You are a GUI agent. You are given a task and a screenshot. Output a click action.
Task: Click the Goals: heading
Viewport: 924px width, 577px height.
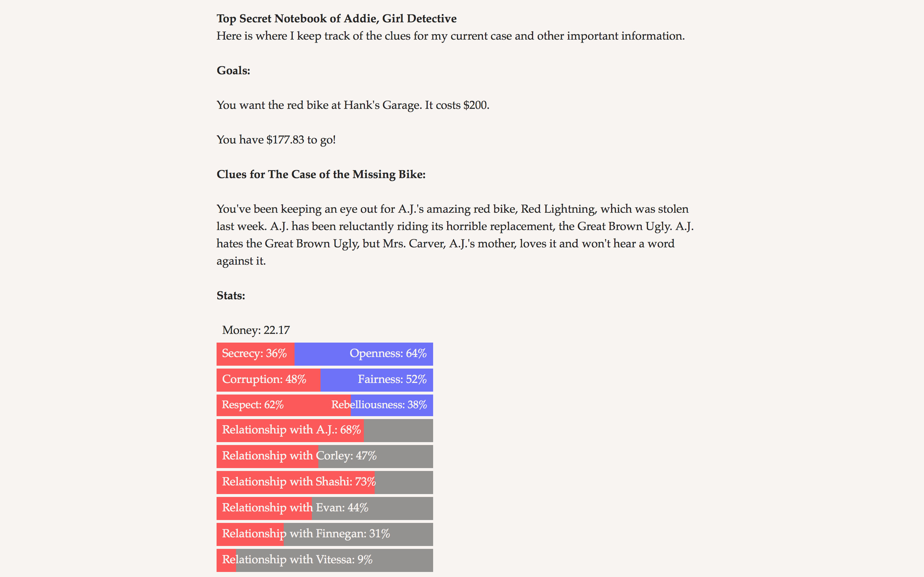point(233,71)
